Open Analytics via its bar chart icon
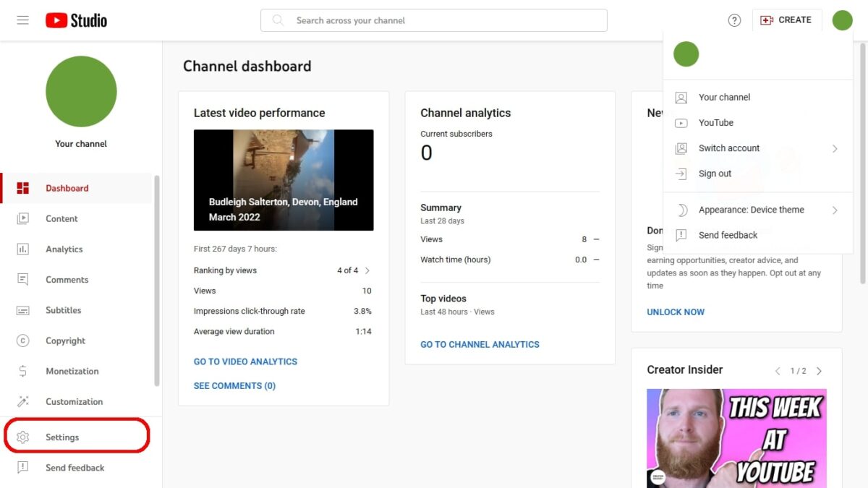Image resolution: width=868 pixels, height=488 pixels. tap(23, 249)
